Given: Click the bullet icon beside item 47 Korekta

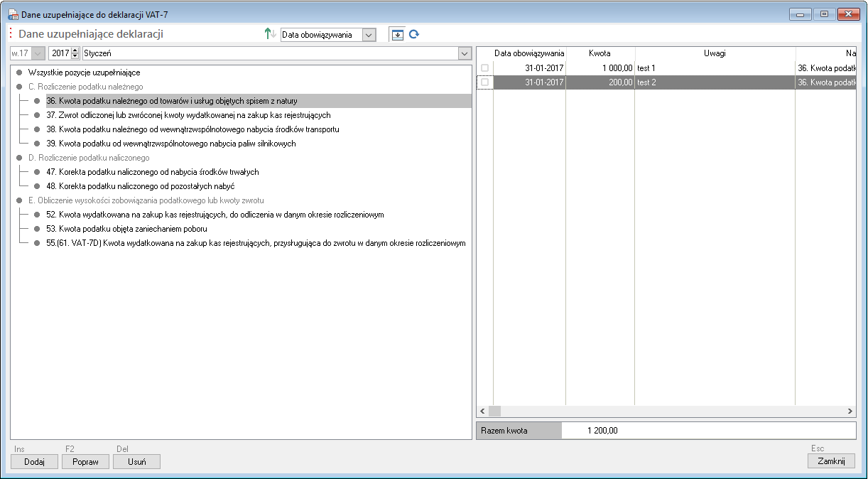Looking at the screenshot, I should point(37,172).
